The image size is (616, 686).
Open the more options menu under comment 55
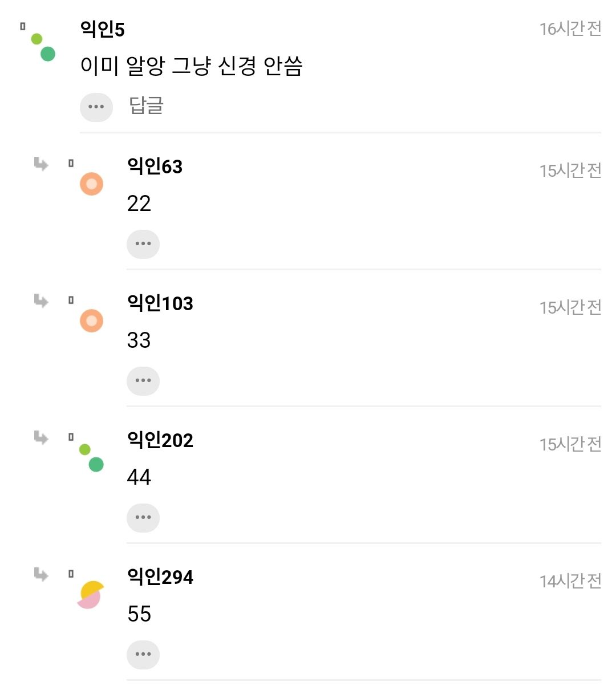click(x=143, y=655)
